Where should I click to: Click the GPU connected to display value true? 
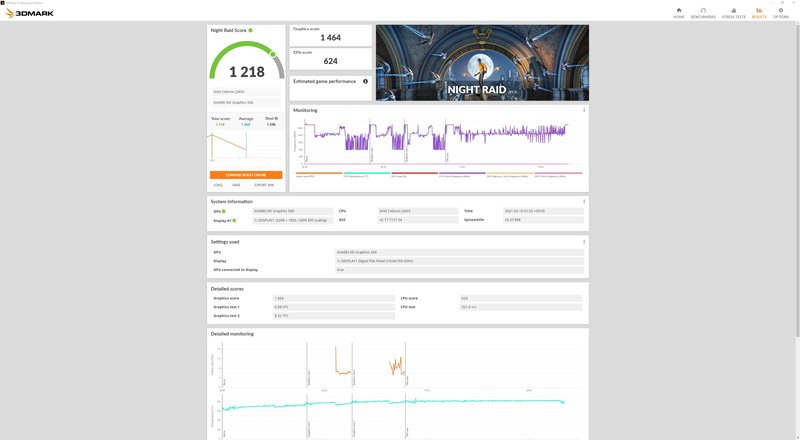click(459, 270)
